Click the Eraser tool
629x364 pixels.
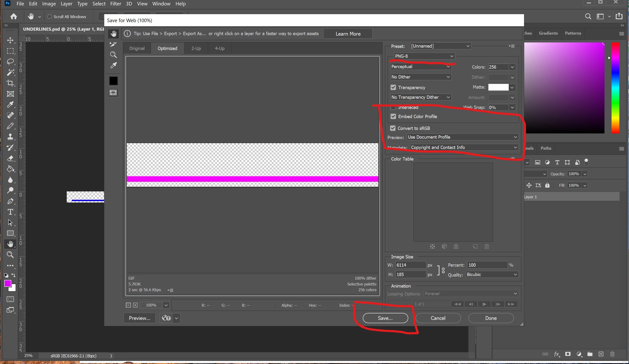(x=10, y=158)
